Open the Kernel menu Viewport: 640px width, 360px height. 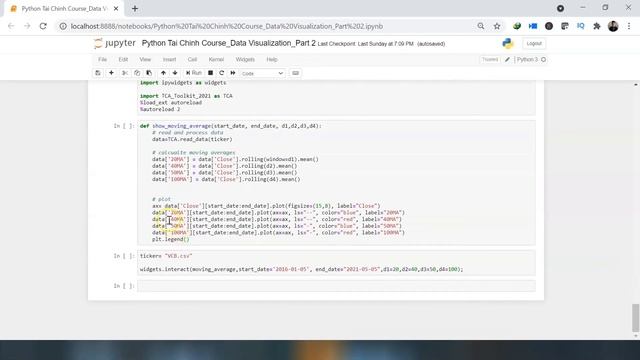pyautogui.click(x=216, y=60)
